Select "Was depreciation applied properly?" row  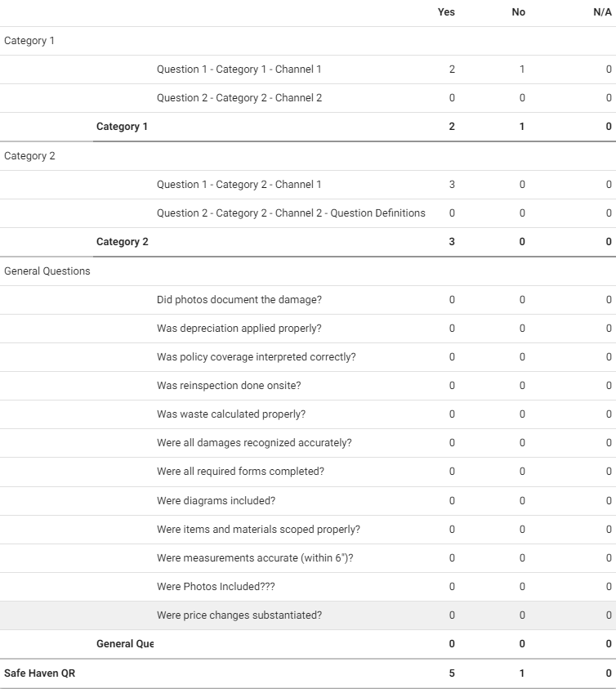(239, 329)
